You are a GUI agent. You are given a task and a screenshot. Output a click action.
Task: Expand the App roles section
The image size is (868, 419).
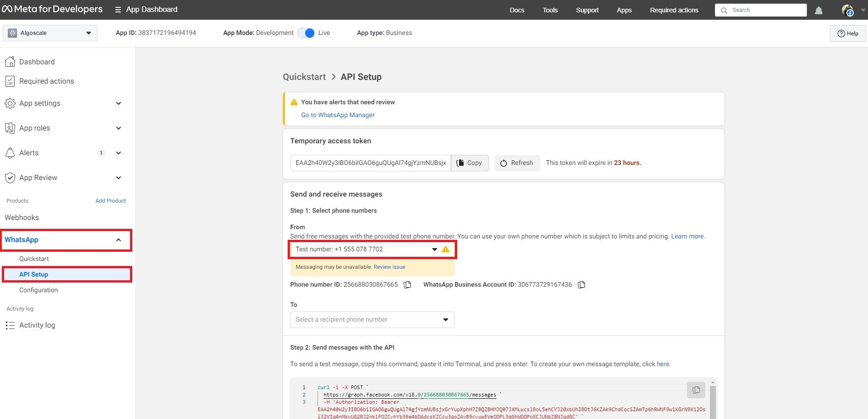(119, 128)
